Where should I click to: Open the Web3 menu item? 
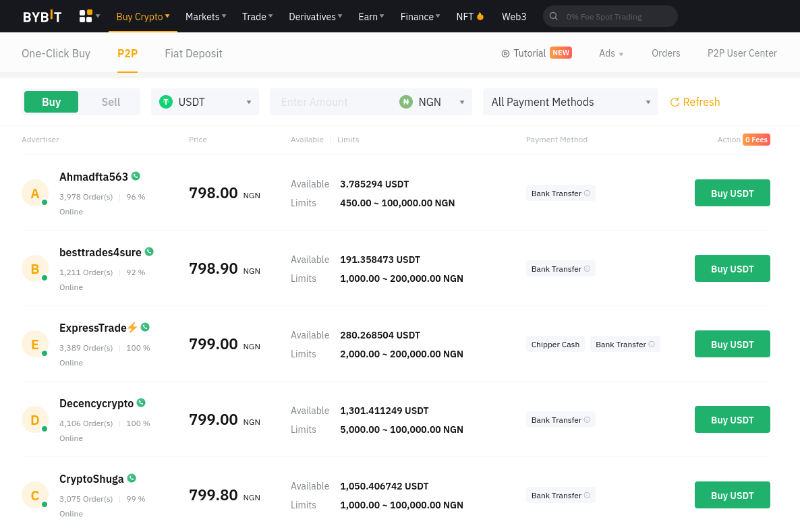pyautogui.click(x=514, y=17)
